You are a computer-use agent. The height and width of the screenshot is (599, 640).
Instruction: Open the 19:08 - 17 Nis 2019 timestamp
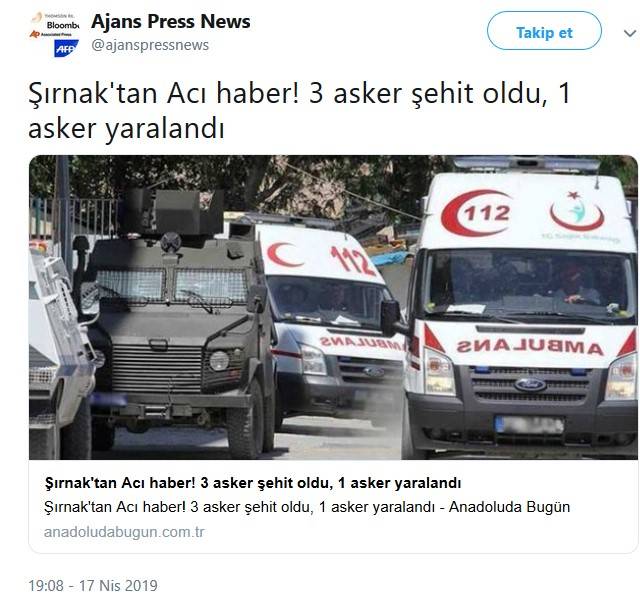pyautogui.click(x=93, y=586)
